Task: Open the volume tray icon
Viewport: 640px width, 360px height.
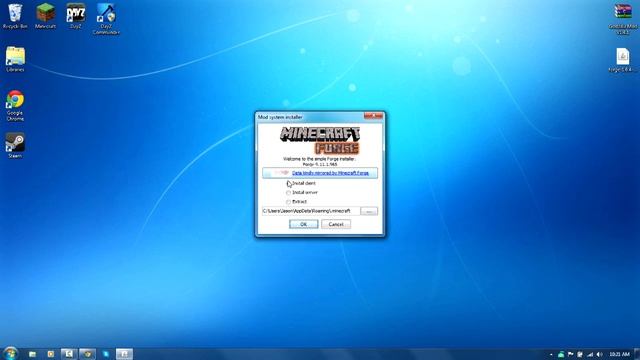Action: (x=600, y=354)
